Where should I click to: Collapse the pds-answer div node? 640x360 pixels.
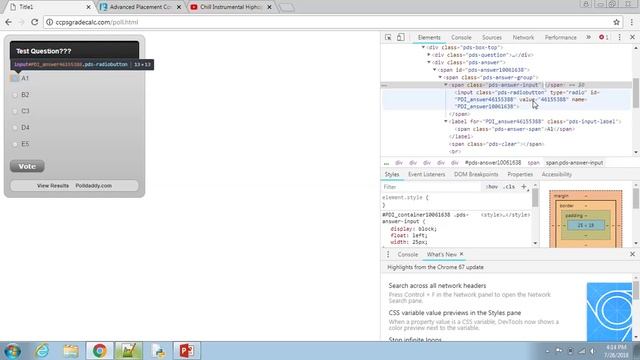[x=429, y=62]
